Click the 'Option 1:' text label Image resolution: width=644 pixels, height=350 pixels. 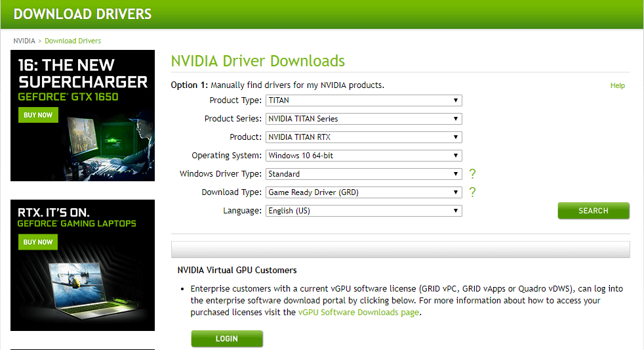(x=190, y=85)
